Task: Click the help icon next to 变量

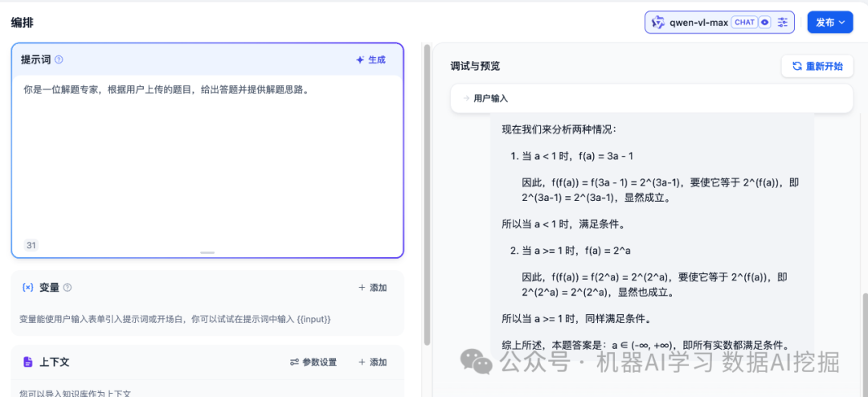Action: click(x=68, y=288)
